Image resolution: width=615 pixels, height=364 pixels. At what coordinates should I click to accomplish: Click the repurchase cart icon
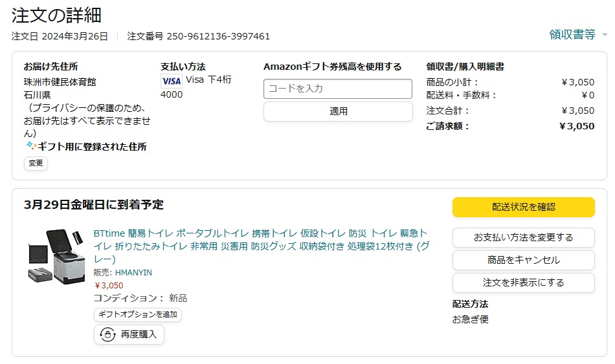(x=107, y=334)
